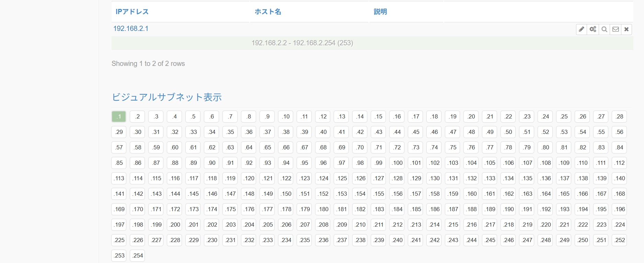Click the gears icon in the address row
Viewport: 644px width, 263px height.
point(593,29)
